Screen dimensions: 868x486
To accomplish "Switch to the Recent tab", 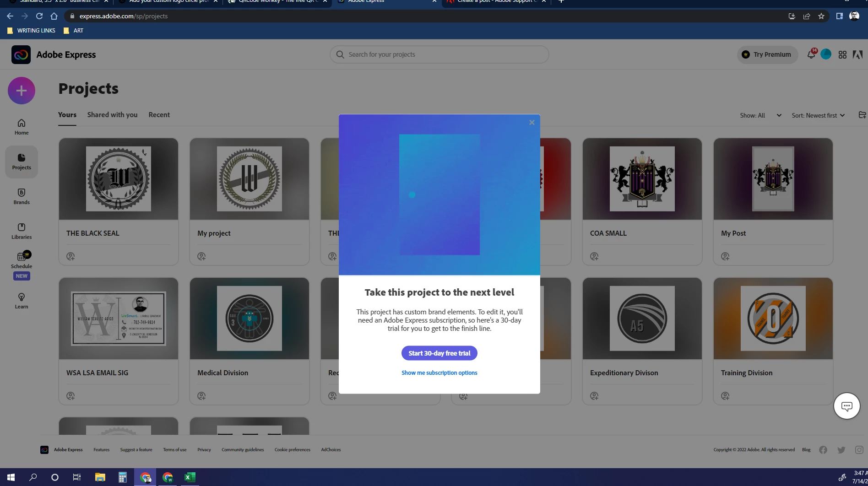I will click(x=159, y=115).
